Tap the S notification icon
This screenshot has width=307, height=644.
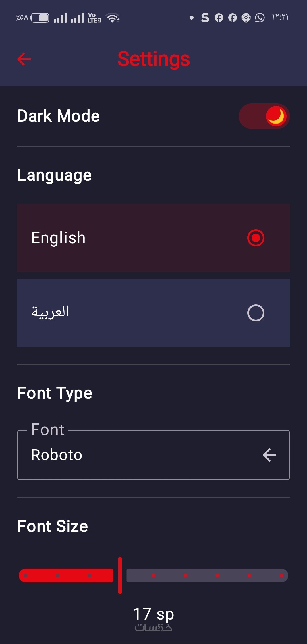[x=205, y=18]
